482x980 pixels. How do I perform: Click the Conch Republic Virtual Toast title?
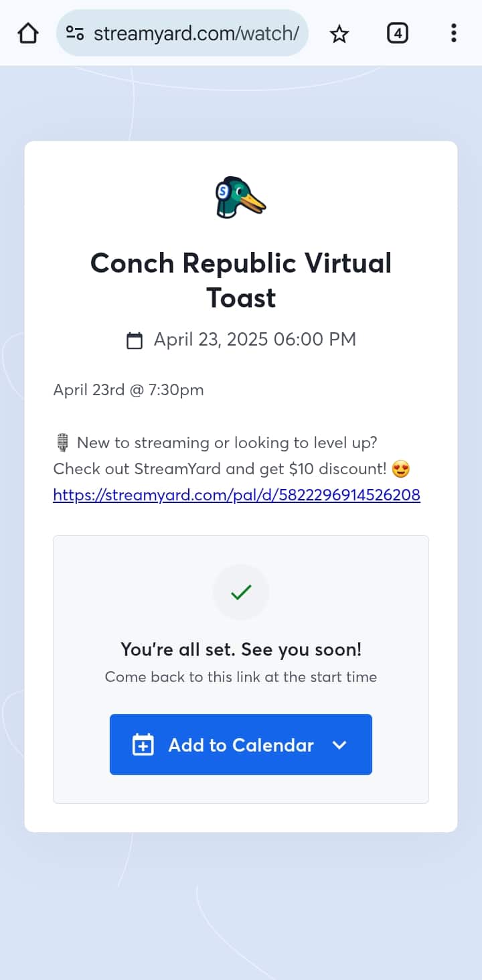241,280
